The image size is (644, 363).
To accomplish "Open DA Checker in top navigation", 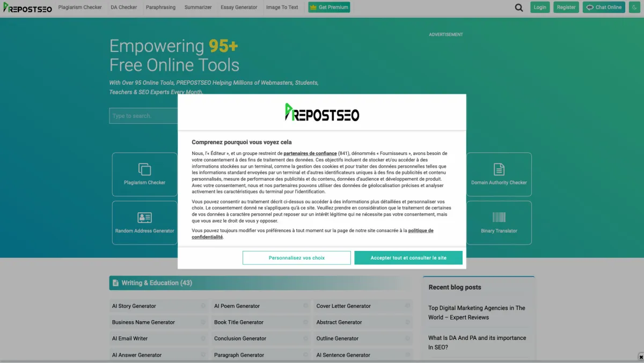I will (x=124, y=8).
